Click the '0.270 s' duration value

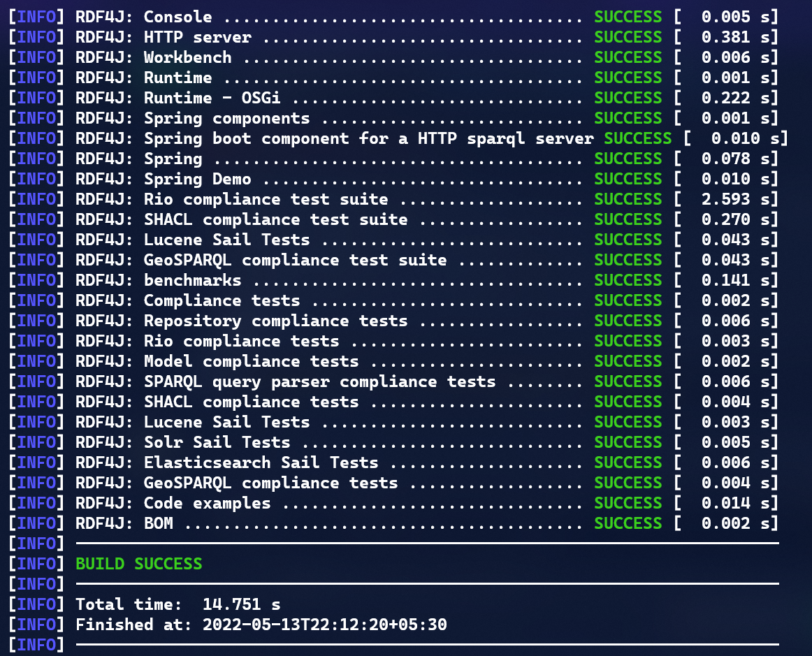tap(735, 219)
